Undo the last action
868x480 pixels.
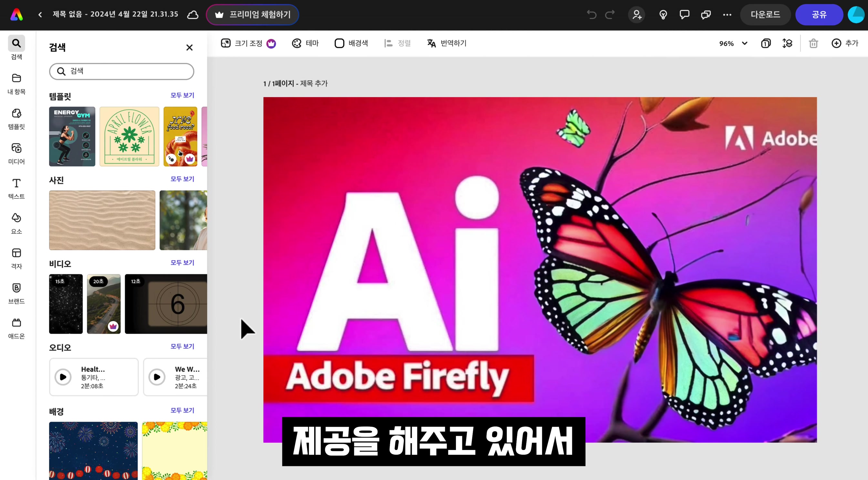[x=592, y=15]
